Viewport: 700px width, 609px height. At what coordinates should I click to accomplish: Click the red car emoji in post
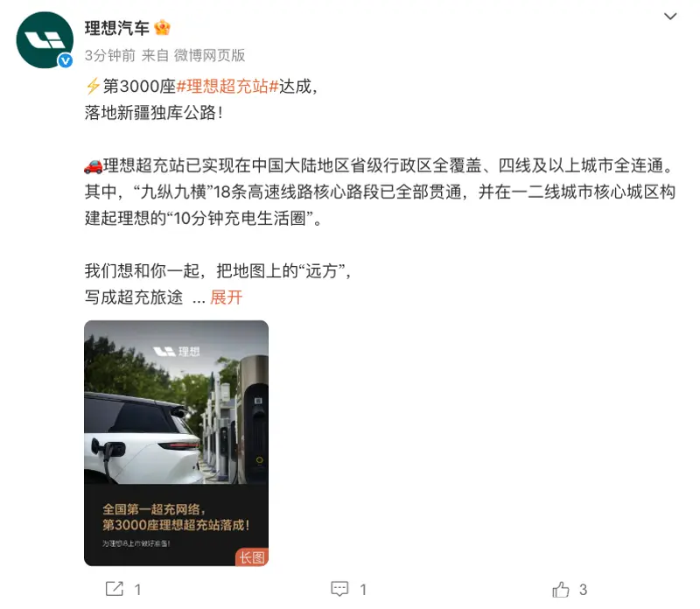(x=94, y=166)
